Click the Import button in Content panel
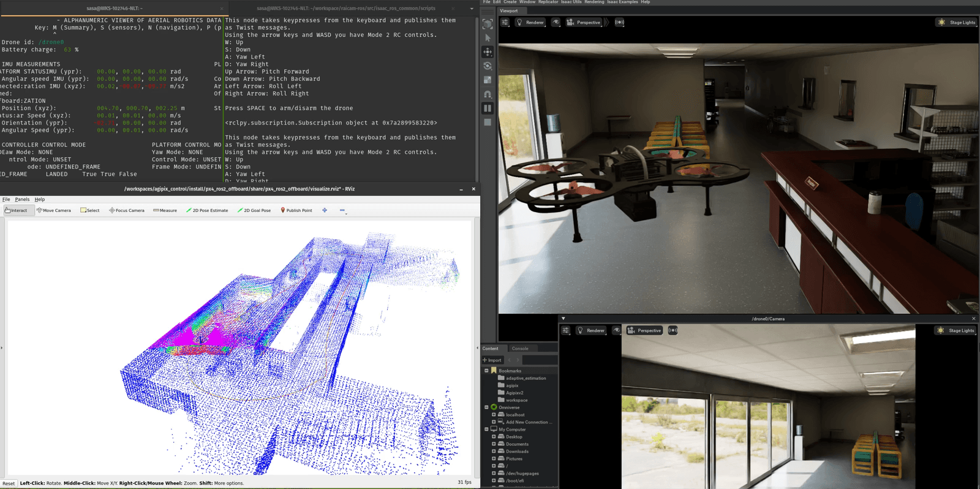980x489 pixels. 492,360
